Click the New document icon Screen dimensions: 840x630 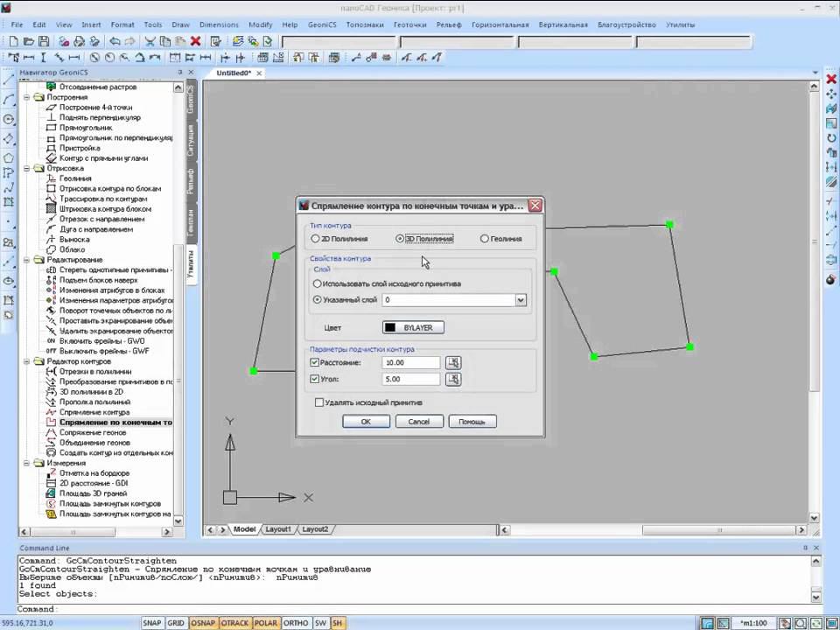click(14, 41)
